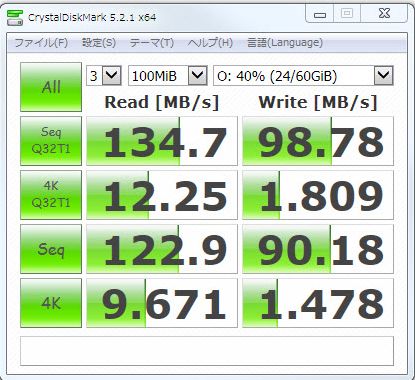
Task: Open the ファイル(F) menu
Action: click(41, 43)
